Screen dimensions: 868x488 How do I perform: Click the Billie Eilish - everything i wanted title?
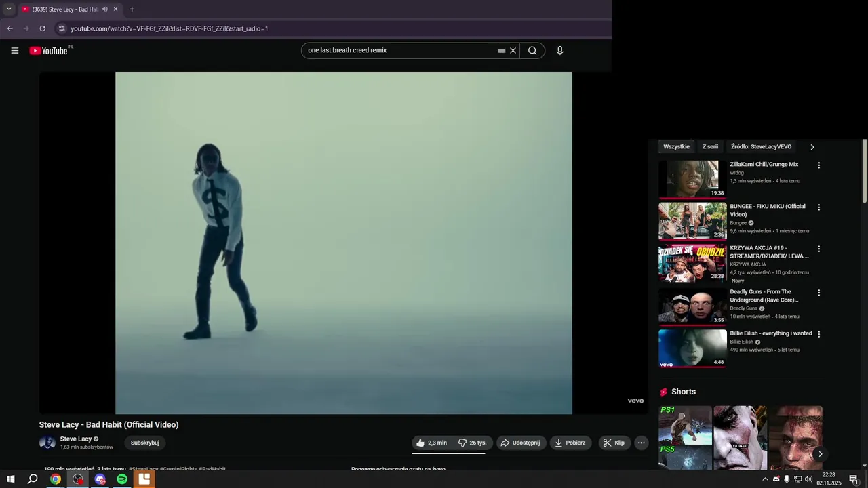[x=770, y=333]
